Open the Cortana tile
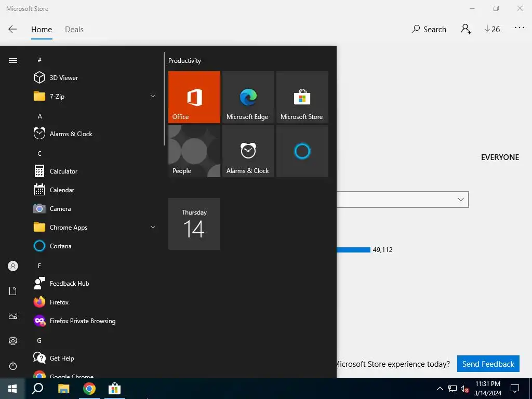532x399 pixels. pos(302,151)
